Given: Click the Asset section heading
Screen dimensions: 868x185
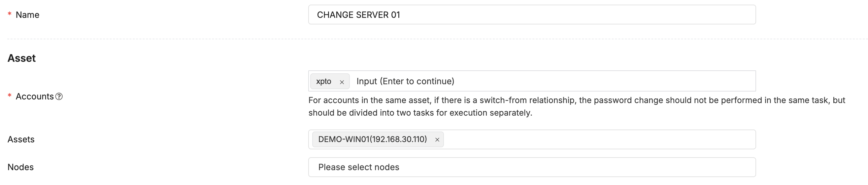Looking at the screenshot, I should (x=21, y=58).
